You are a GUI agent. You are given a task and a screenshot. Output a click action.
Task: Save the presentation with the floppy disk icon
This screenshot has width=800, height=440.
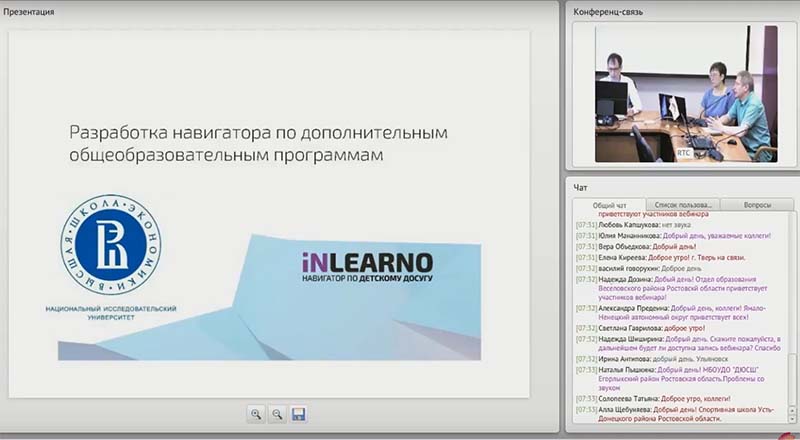click(x=298, y=414)
